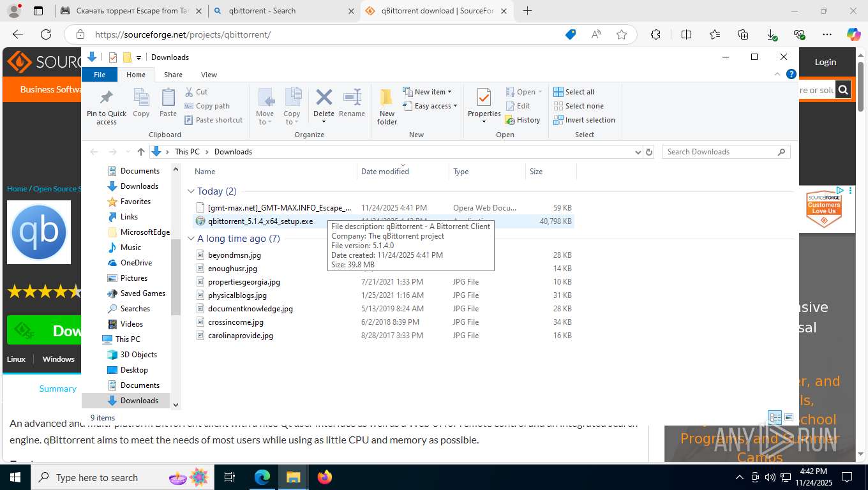Switch to the Share ribbon tab

[173, 75]
